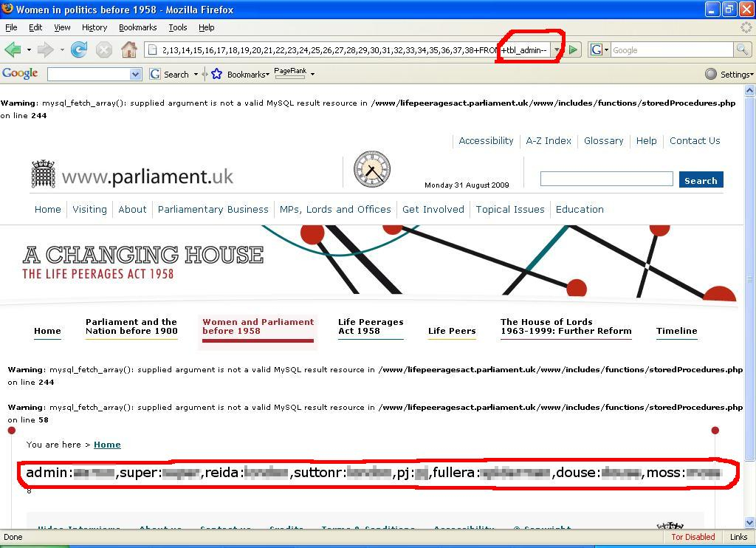
Task: Click the Stop loading icon
Action: click(104, 50)
